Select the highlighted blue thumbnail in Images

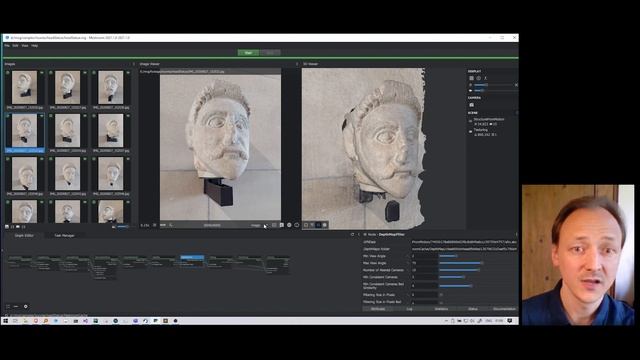point(25,133)
